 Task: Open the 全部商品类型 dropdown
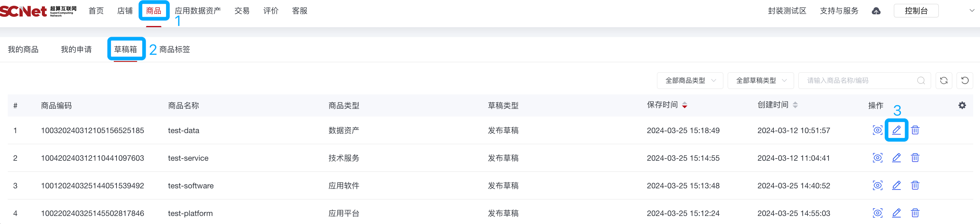pos(690,80)
